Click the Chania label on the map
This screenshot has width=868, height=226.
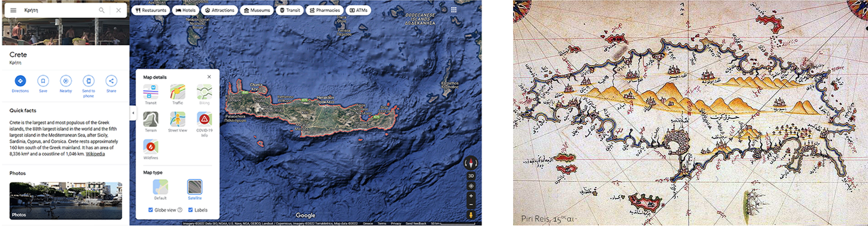tap(256, 87)
